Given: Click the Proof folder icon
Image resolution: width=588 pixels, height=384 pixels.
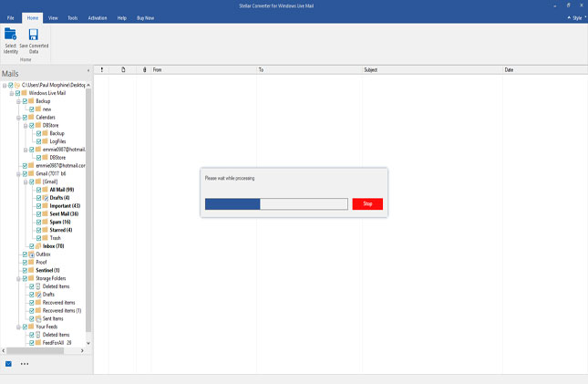Looking at the screenshot, I should pos(32,262).
